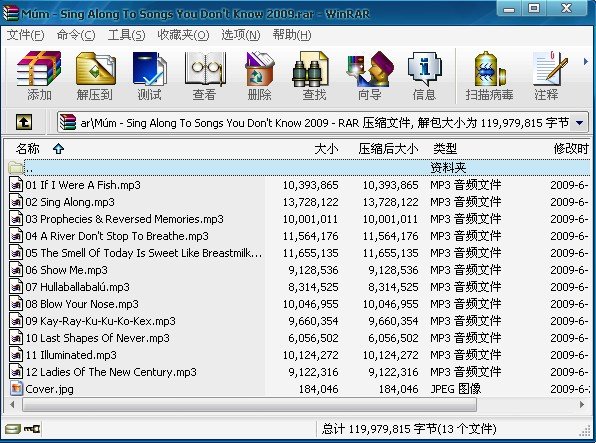
Task: Click the JPEG 图像 type cell
Action: click(x=455, y=389)
